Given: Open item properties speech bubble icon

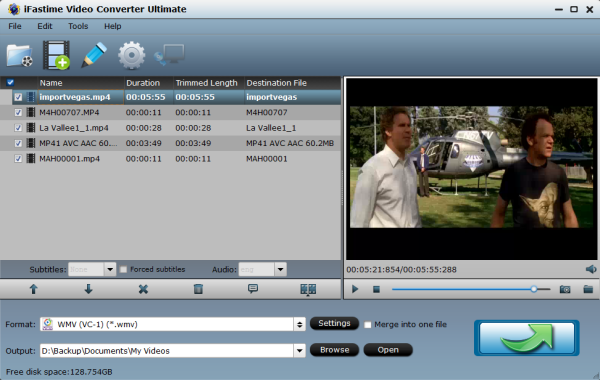Looking at the screenshot, I should (253, 289).
